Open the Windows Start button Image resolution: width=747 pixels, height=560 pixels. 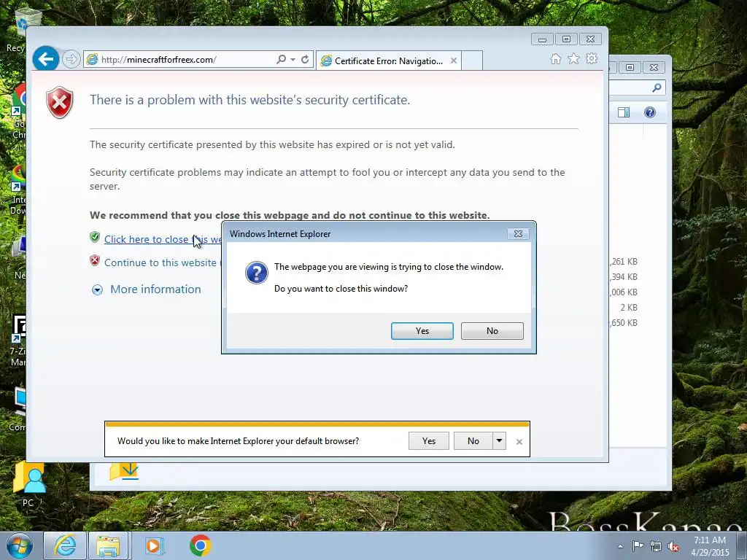pyautogui.click(x=20, y=545)
